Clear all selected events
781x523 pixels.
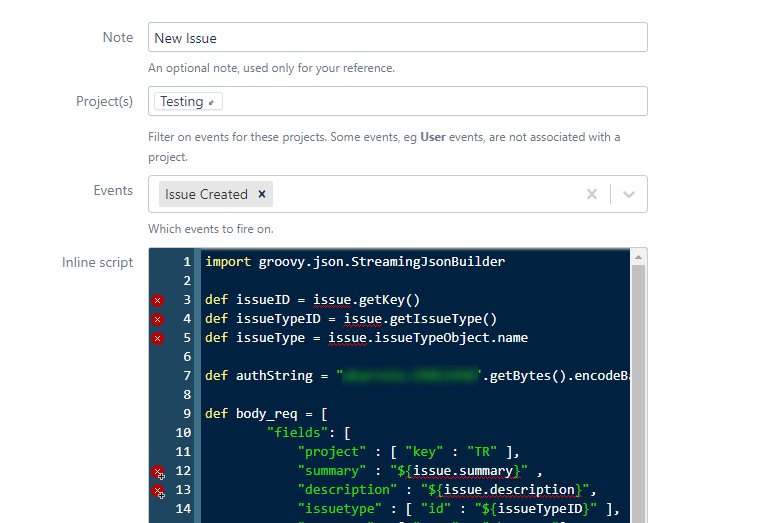pyautogui.click(x=592, y=194)
